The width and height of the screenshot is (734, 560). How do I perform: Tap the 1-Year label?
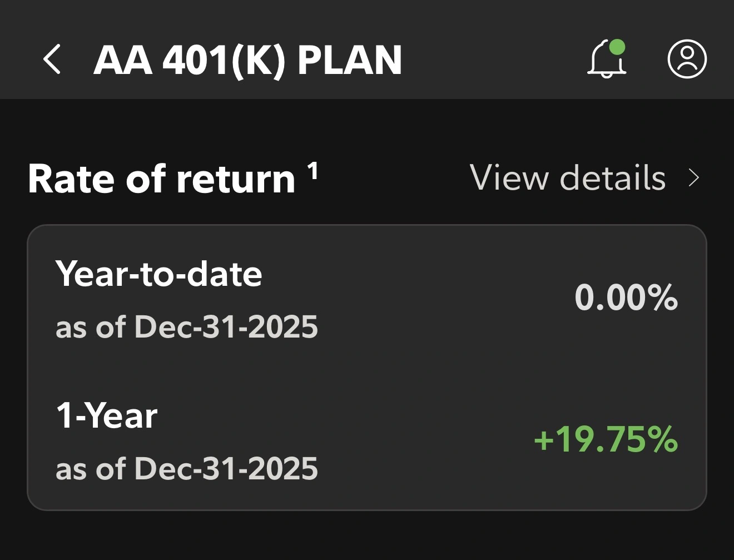[x=107, y=416]
